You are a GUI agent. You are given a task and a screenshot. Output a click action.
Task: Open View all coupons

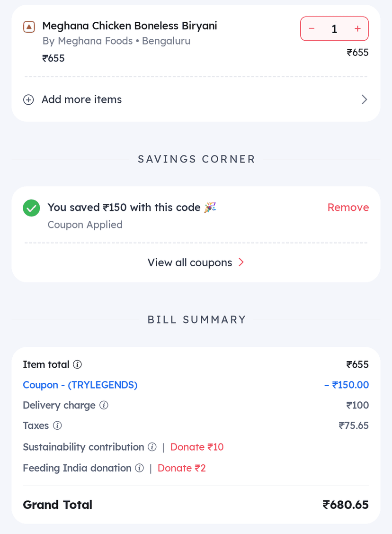tap(190, 262)
